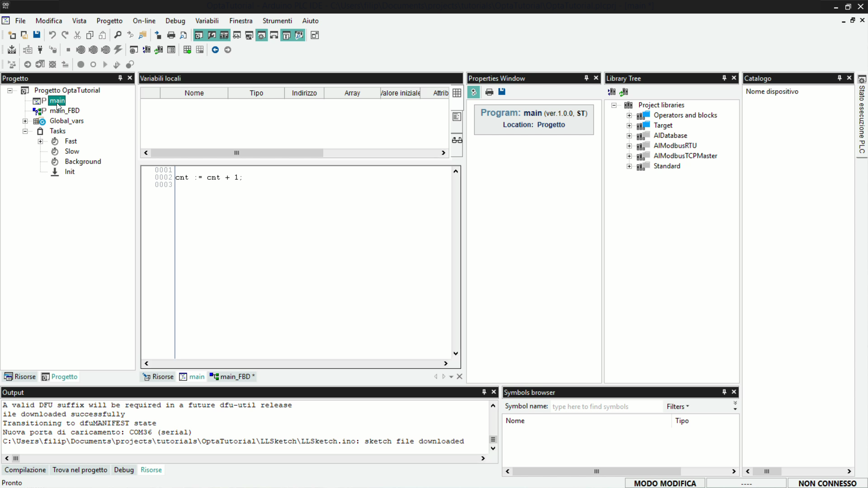Click the Connect to target plug icon
This screenshot has width=868, height=488.
(40, 50)
